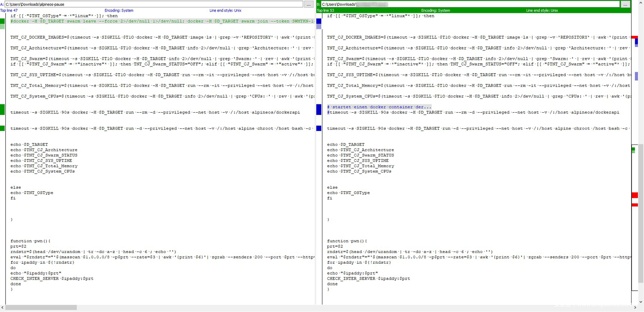The height and width of the screenshot is (312, 644).
Task: Click blue gutter marker at top of pane B
Action: pos(319,21)
